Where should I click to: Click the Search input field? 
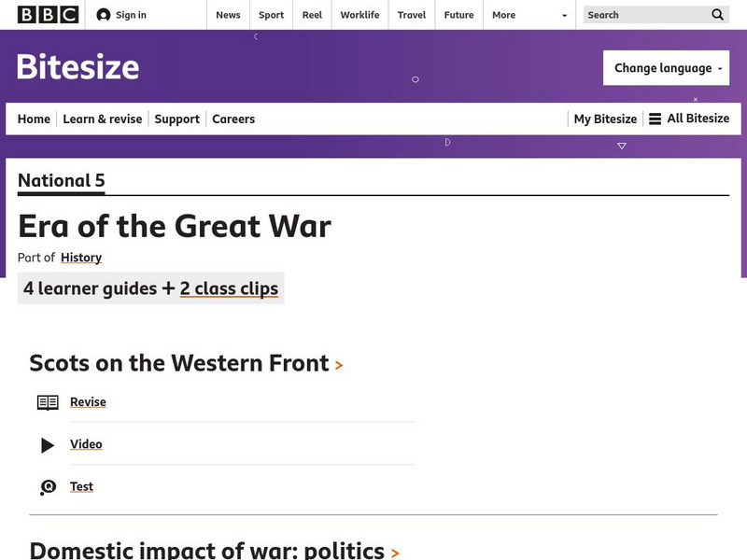[x=646, y=15]
